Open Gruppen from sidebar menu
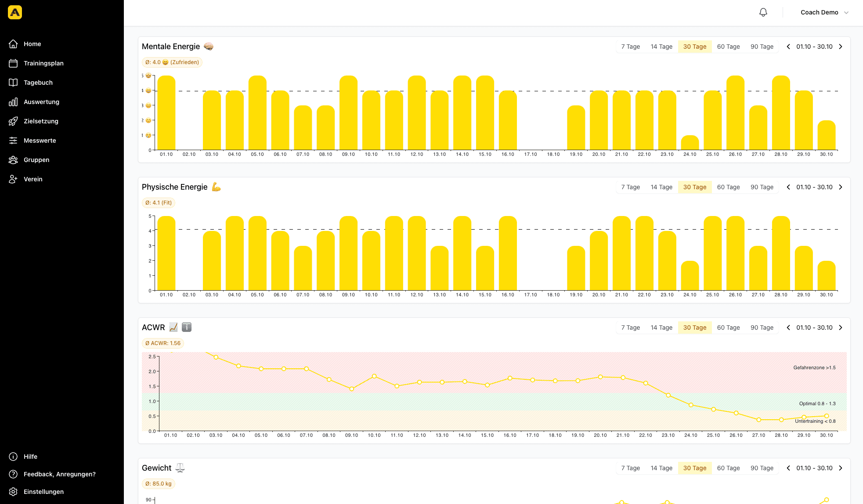The height and width of the screenshot is (504, 863). [x=36, y=160]
